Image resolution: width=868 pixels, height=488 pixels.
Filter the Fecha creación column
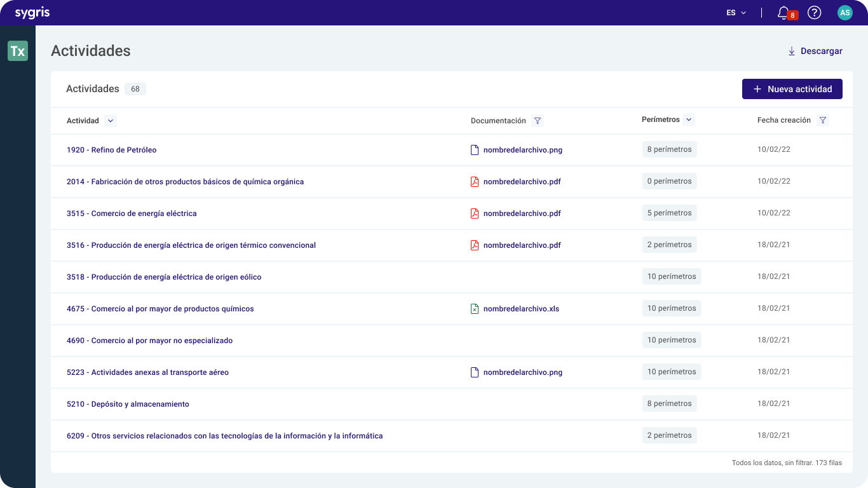[x=823, y=120]
